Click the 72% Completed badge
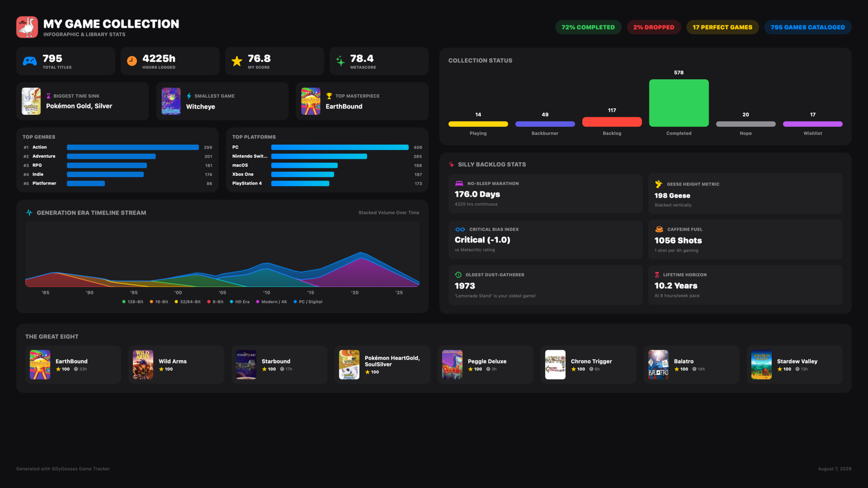This screenshot has width=868, height=488. tap(588, 27)
